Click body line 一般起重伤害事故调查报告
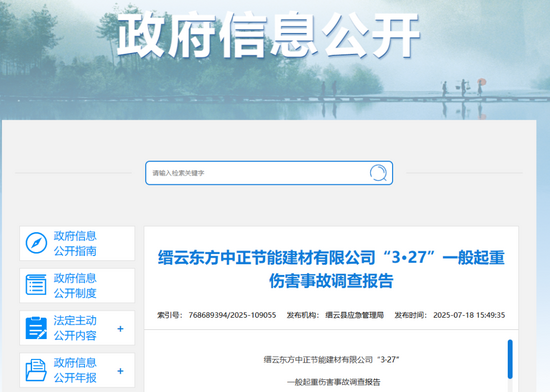Screen dimensions: 550x392 click(x=334, y=382)
